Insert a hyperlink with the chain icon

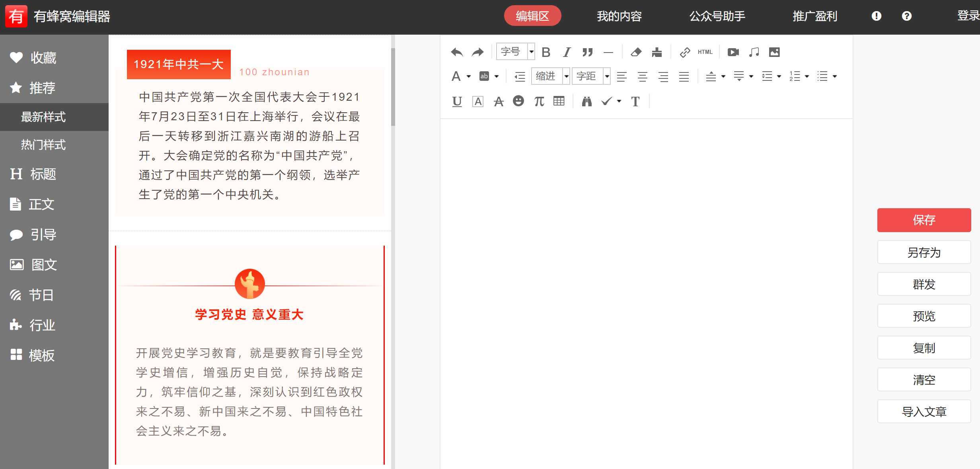point(685,52)
